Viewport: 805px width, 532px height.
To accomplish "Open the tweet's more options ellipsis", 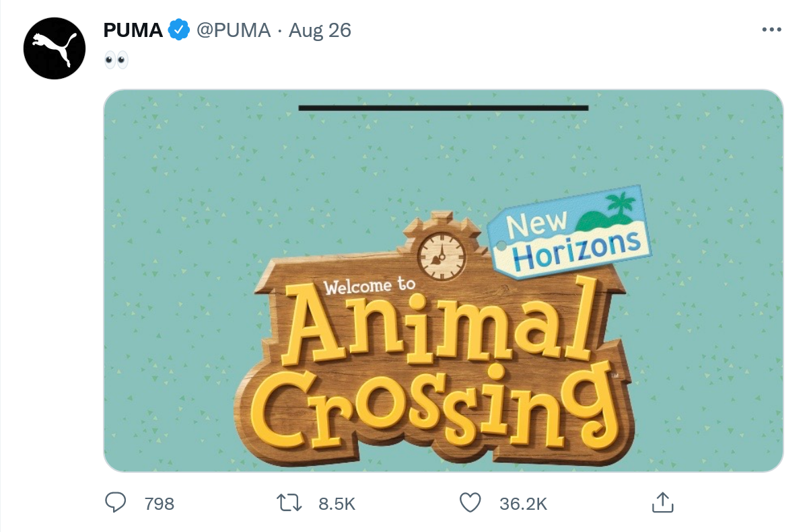I will point(771,30).
